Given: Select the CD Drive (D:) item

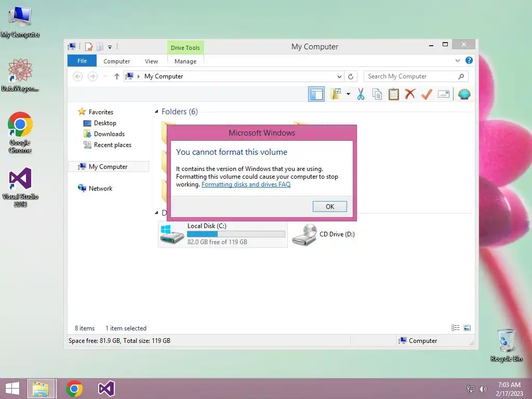Looking at the screenshot, I should (x=323, y=234).
